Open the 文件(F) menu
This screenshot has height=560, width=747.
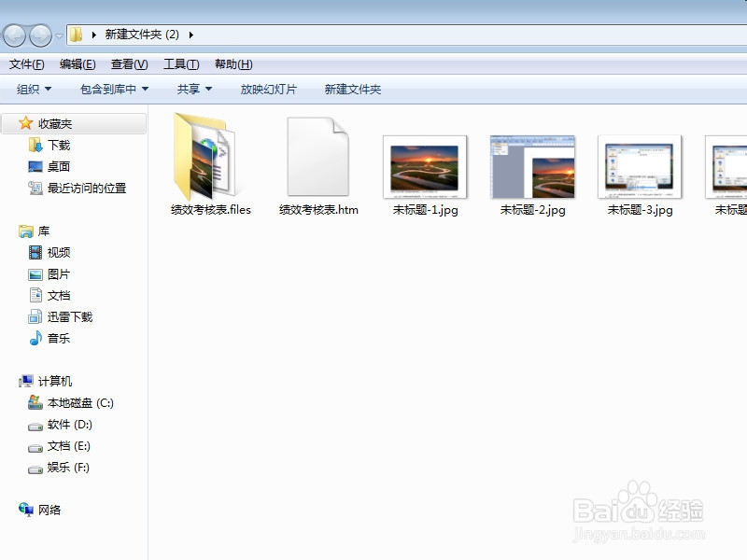tap(27, 64)
